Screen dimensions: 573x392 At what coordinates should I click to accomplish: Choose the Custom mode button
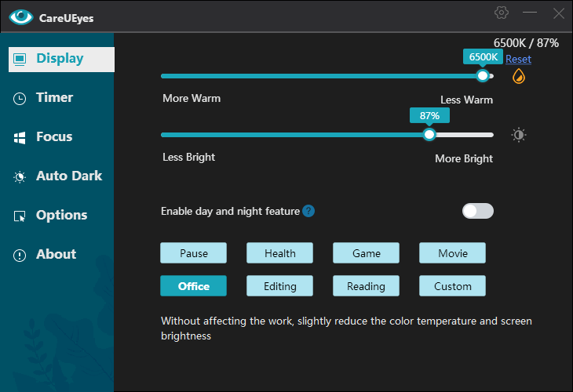[x=452, y=286]
